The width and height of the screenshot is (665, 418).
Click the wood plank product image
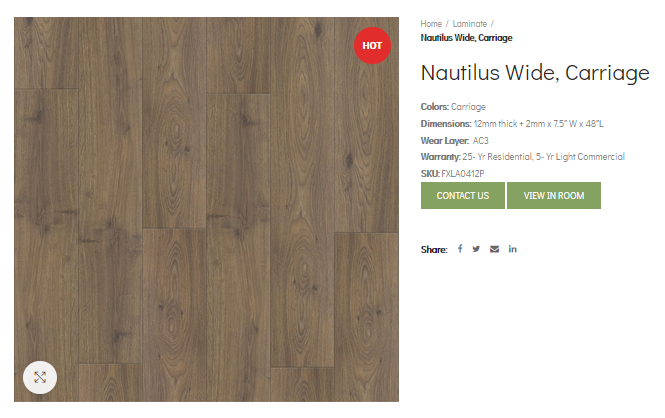click(x=206, y=209)
